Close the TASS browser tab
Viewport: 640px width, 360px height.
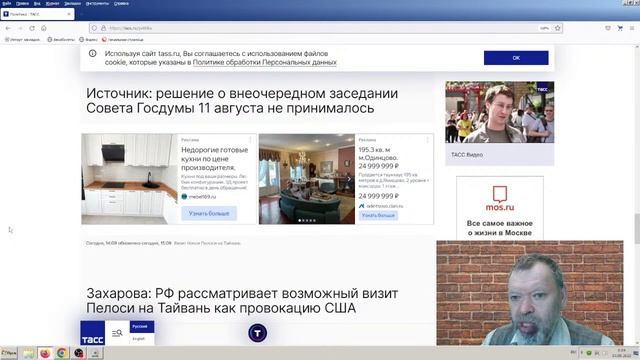point(69,14)
